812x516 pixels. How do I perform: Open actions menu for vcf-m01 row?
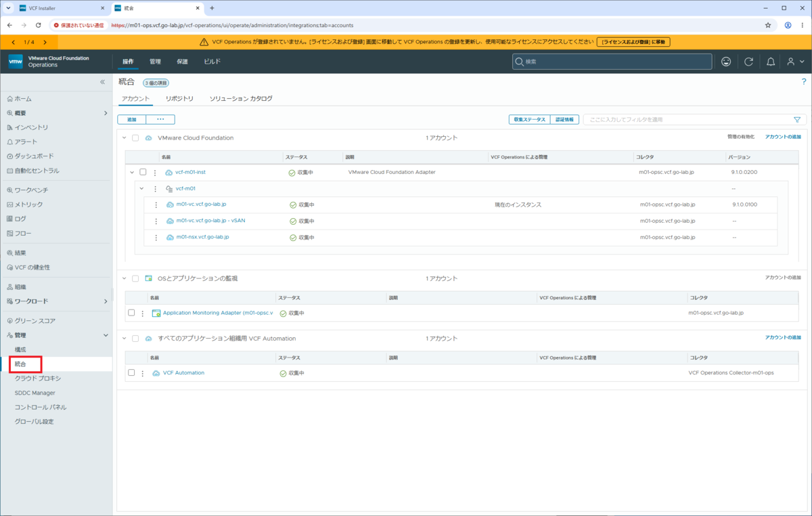[155, 189]
